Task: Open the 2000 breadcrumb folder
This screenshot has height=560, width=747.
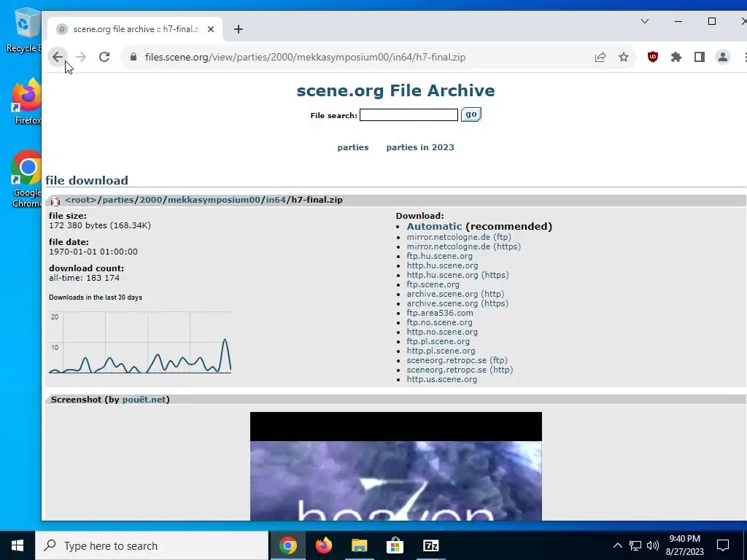Action: pyautogui.click(x=150, y=200)
